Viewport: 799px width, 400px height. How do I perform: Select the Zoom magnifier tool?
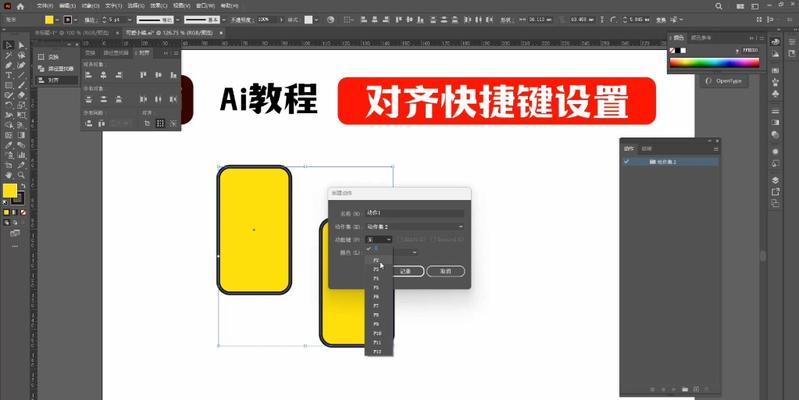21,175
